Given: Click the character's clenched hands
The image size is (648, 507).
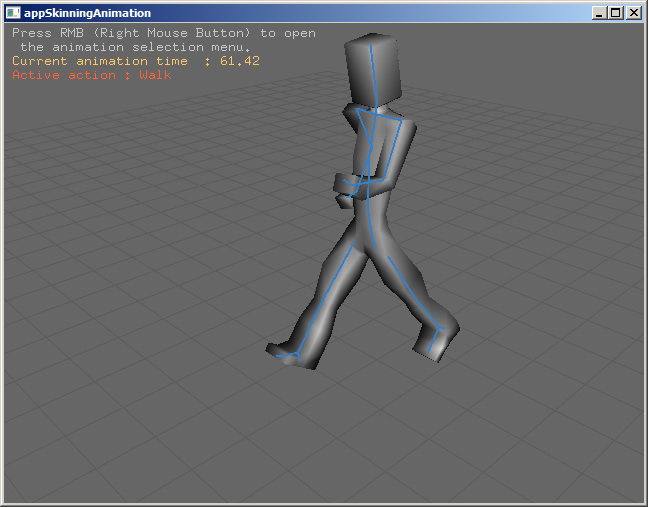Looking at the screenshot, I should coord(346,188).
